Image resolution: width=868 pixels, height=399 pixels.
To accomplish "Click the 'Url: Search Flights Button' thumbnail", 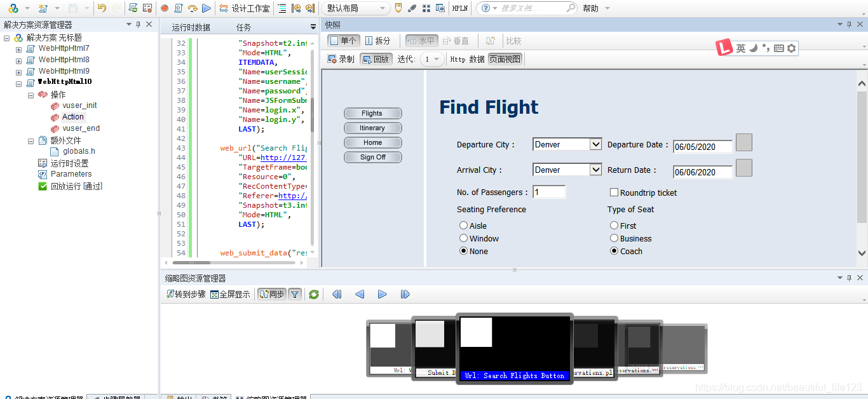I will pyautogui.click(x=515, y=348).
